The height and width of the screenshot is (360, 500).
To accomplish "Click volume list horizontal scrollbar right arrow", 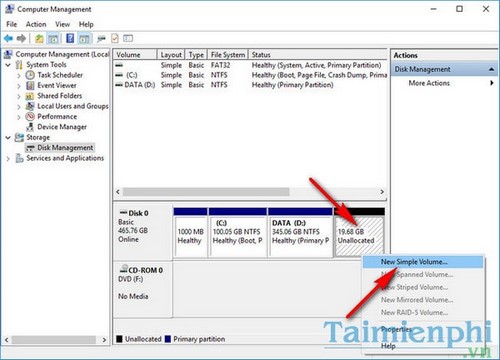I will (382, 192).
